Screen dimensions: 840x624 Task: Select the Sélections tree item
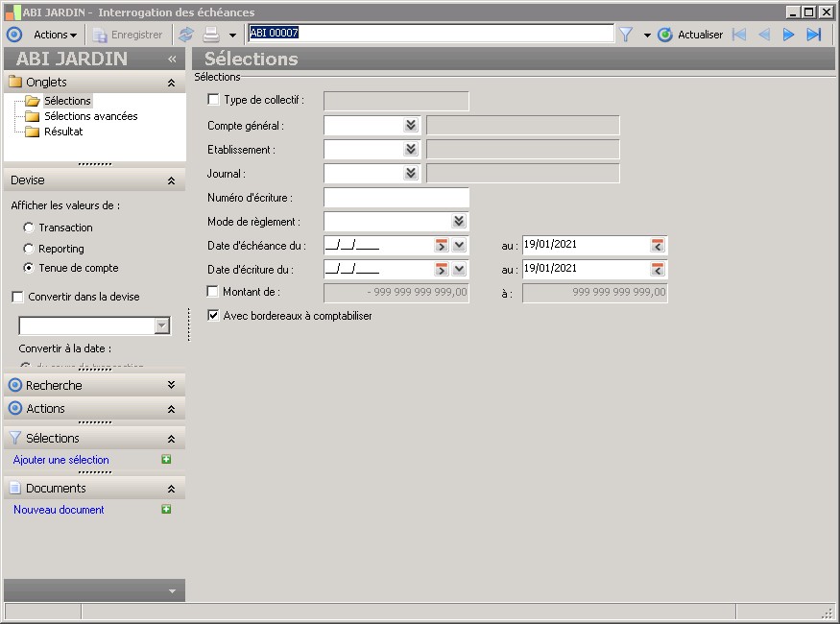click(x=67, y=101)
